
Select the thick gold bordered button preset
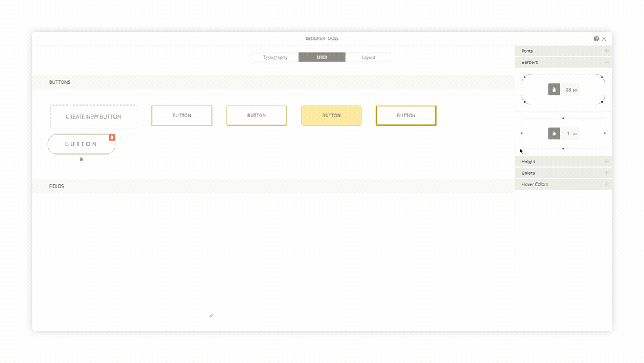tap(406, 115)
